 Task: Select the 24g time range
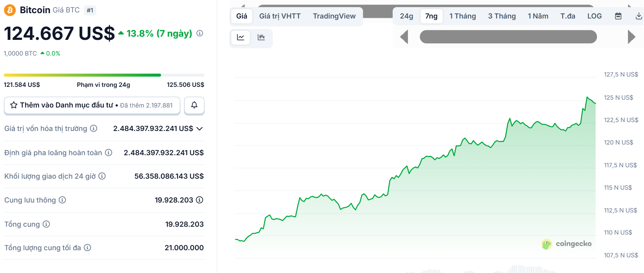tap(406, 16)
